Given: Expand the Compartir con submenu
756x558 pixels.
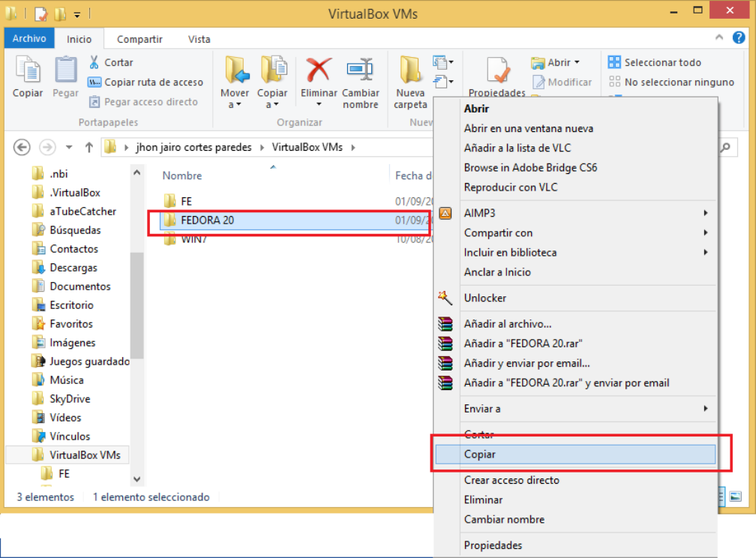Looking at the screenshot, I should pos(575,233).
